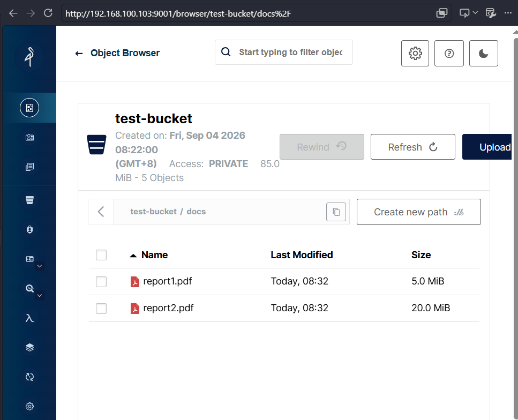Open the browser ellipsis menu
This screenshot has width=518, height=420.
pos(508,13)
